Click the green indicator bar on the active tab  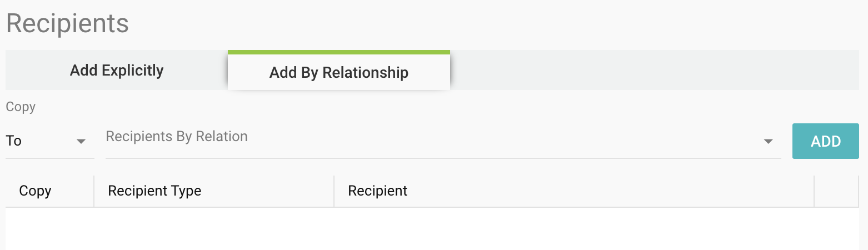[338, 52]
